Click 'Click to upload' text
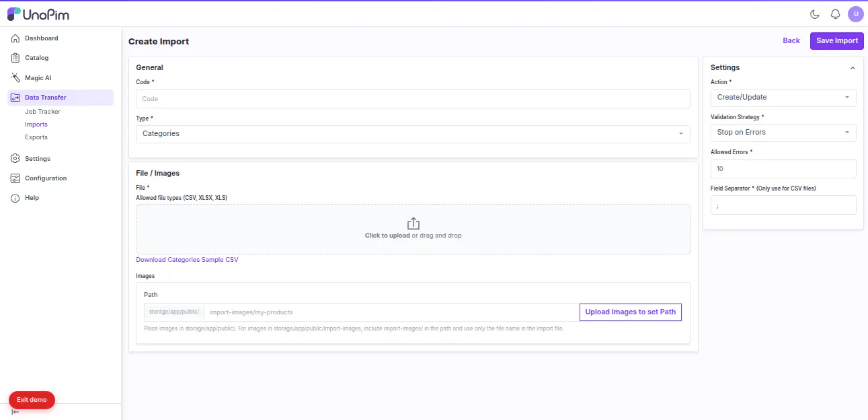 coord(387,236)
